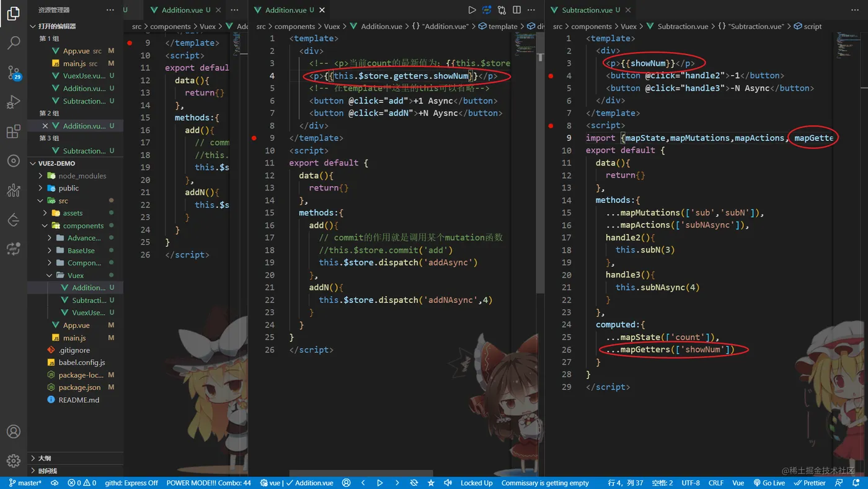Open .gitignore in file tree
868x489 pixels.
coord(75,350)
